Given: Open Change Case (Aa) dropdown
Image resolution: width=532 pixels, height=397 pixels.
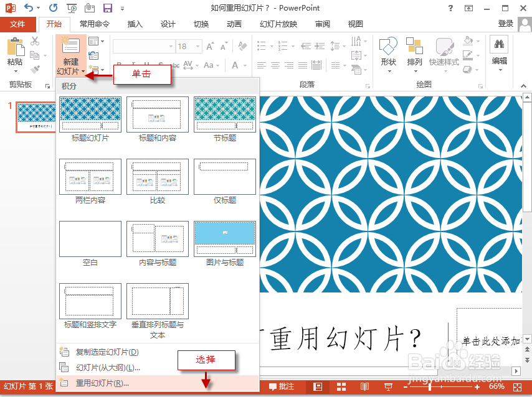Looking at the screenshot, I should [x=211, y=65].
